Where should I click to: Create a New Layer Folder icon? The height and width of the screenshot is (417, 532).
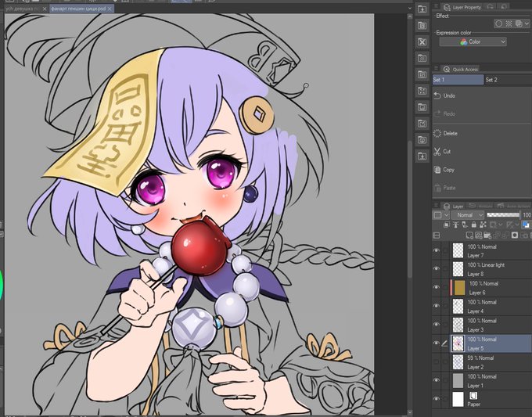click(487, 235)
